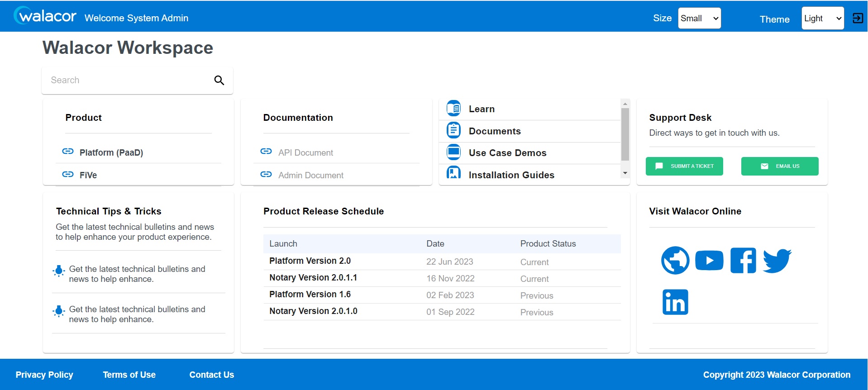Image resolution: width=868 pixels, height=390 pixels.
Task: Click the Submit a Ticket button
Action: (684, 166)
